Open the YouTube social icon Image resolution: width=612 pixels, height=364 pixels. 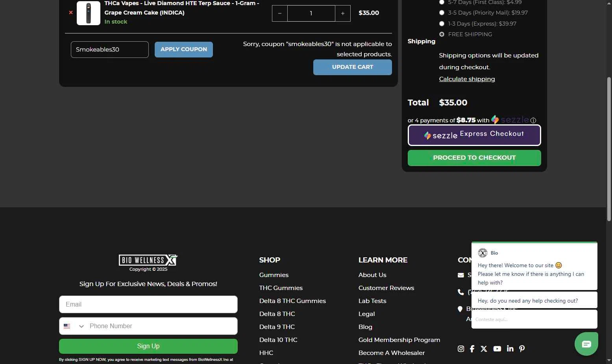(x=497, y=349)
